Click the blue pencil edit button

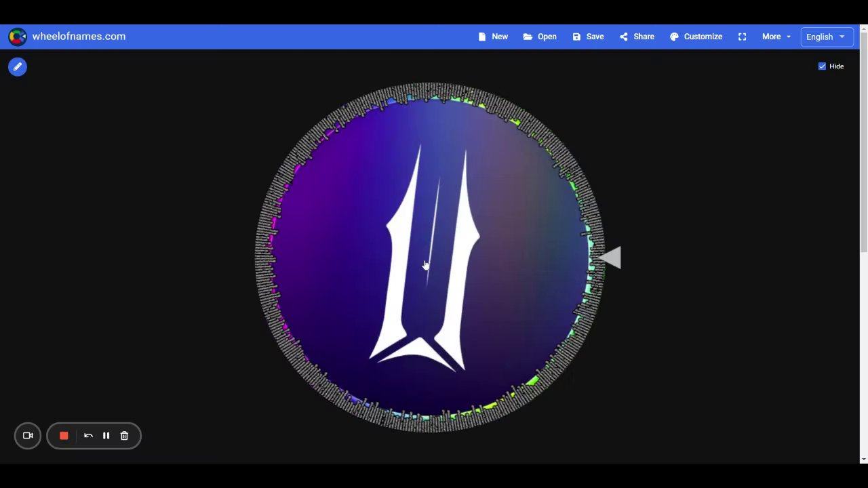18,66
